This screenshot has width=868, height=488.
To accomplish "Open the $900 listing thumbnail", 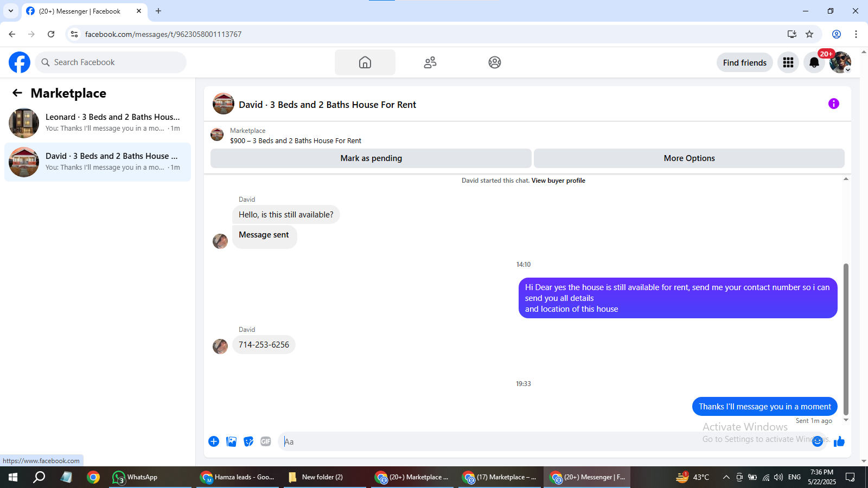I will coord(217,134).
